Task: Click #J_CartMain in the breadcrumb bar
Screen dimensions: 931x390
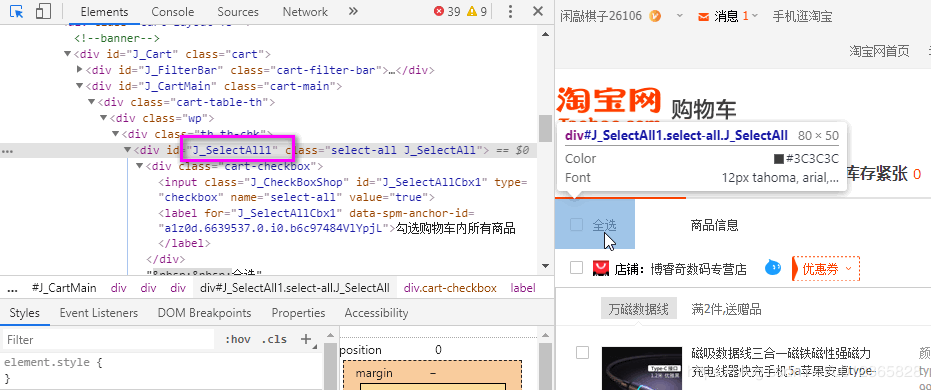Action: pos(64,288)
